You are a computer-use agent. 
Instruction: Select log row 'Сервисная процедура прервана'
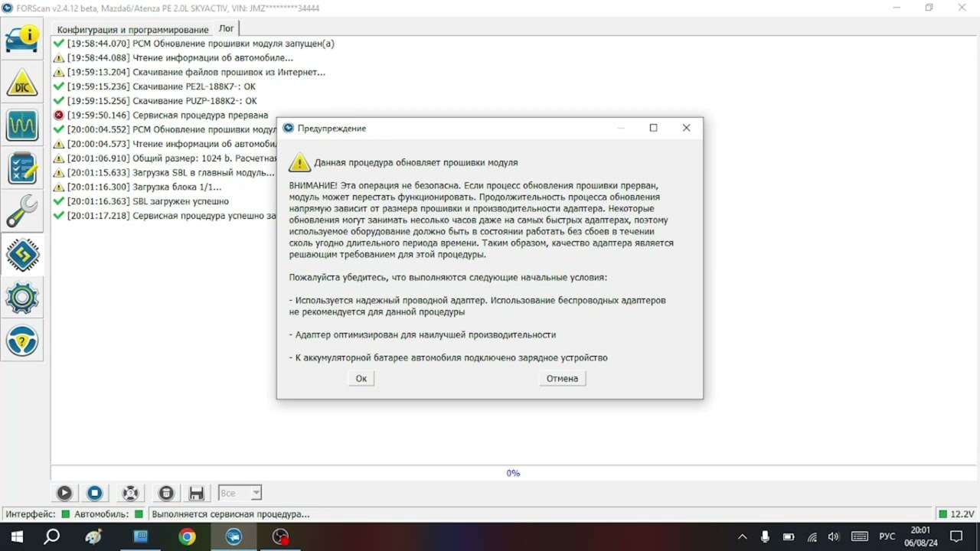pos(161,116)
